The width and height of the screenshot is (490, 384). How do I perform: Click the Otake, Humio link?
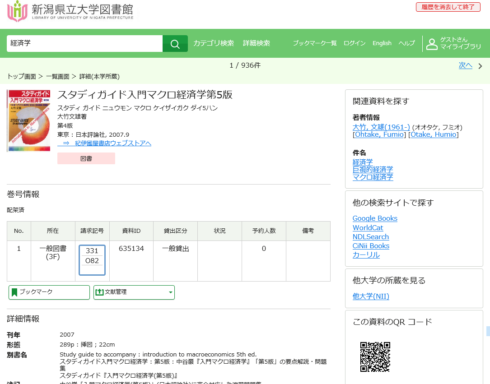point(433,134)
